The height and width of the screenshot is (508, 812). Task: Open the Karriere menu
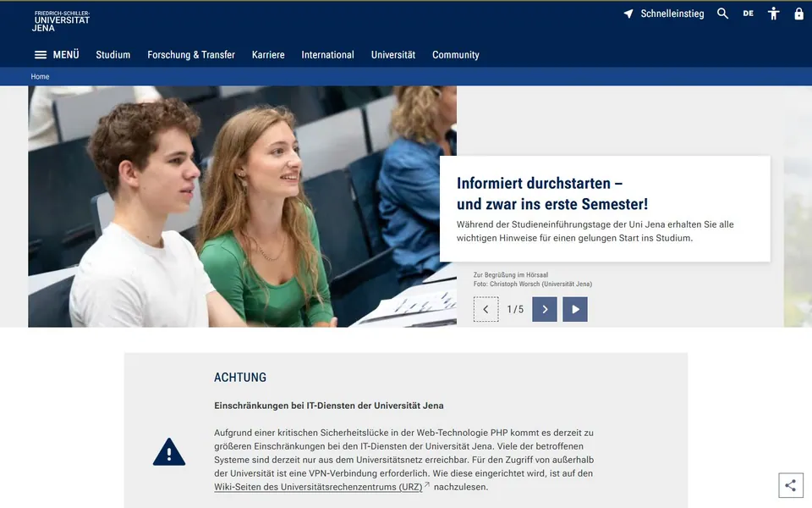[268, 55]
